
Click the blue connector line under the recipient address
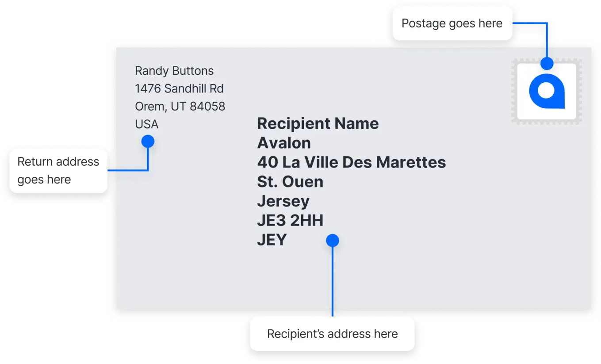[x=333, y=282]
